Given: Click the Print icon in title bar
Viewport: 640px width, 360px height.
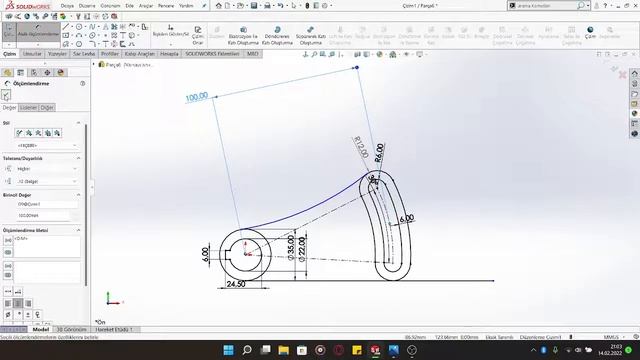Looking at the screenshot, I should (267, 6).
